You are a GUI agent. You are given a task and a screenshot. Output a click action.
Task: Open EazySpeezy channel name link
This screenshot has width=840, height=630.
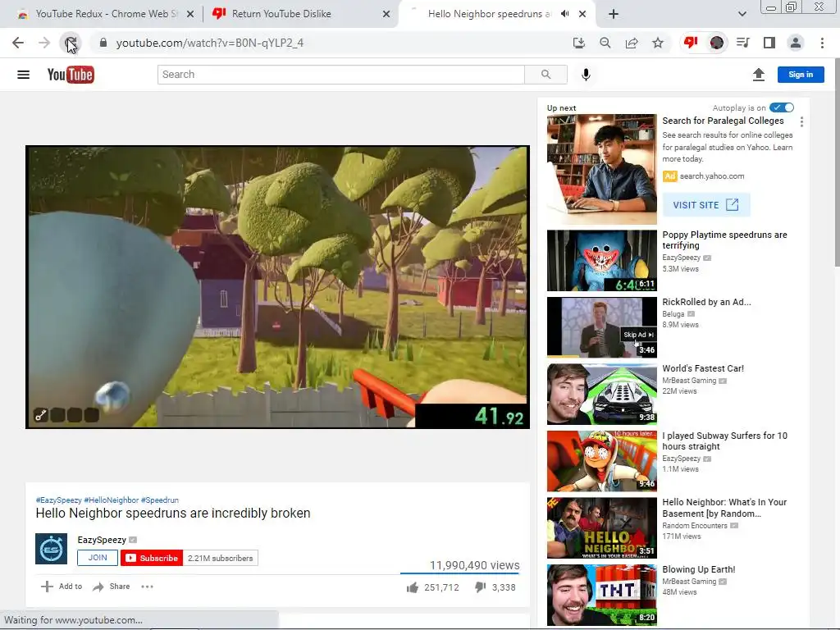[102, 540]
